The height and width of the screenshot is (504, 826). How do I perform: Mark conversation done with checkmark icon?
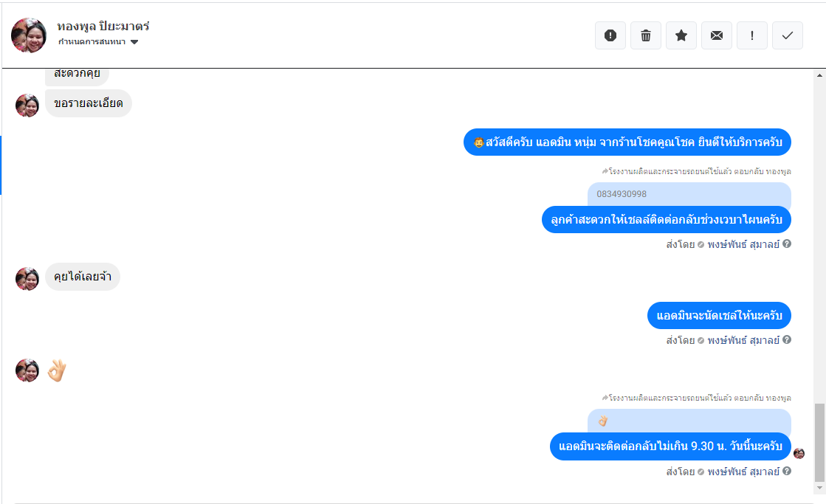788,35
